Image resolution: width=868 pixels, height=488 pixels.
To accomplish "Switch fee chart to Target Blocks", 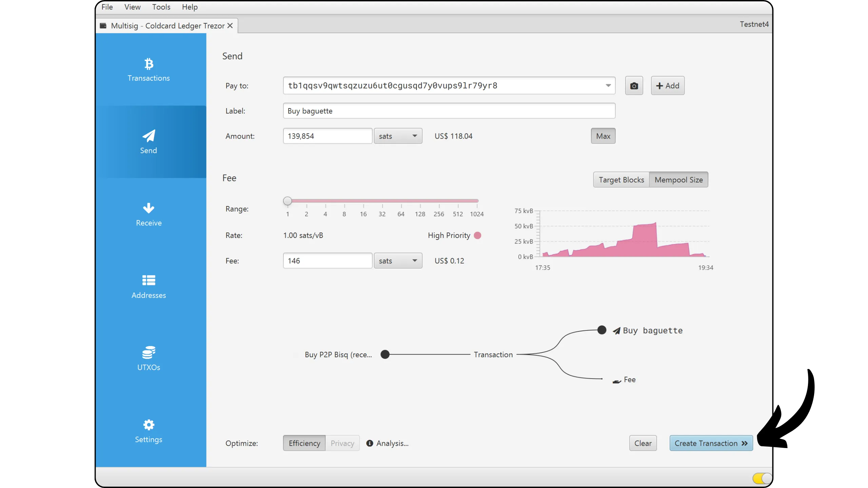I will pos(621,180).
